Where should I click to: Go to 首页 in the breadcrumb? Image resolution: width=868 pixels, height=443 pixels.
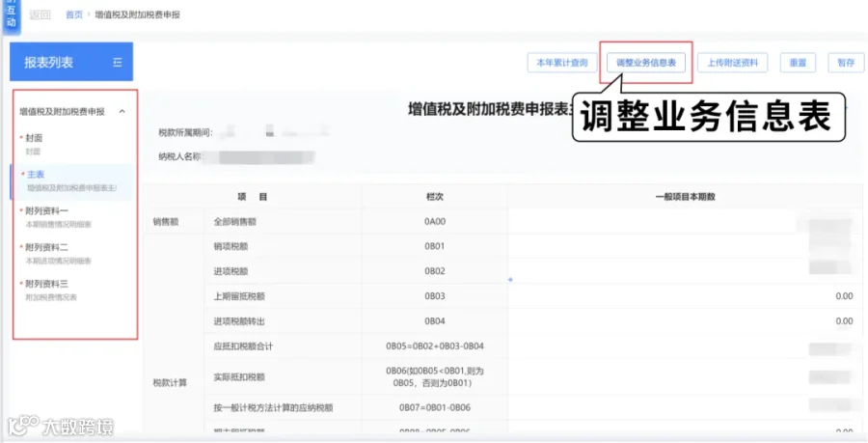(x=73, y=14)
